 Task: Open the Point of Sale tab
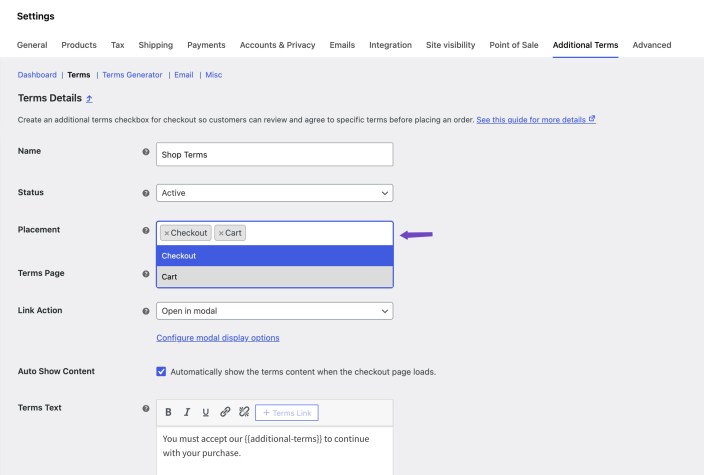(514, 45)
